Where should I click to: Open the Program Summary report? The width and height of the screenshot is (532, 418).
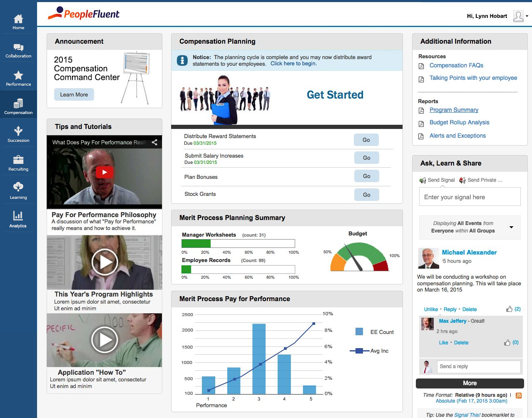[x=454, y=110]
